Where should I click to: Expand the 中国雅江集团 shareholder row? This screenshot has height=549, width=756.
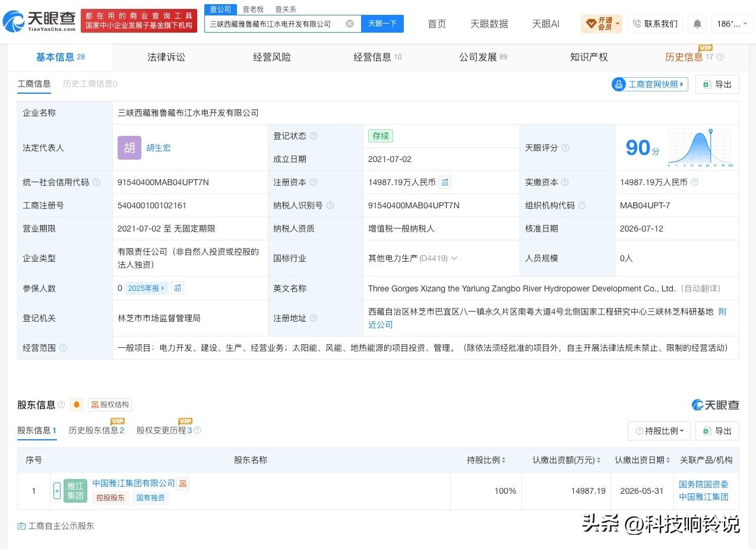(57, 491)
